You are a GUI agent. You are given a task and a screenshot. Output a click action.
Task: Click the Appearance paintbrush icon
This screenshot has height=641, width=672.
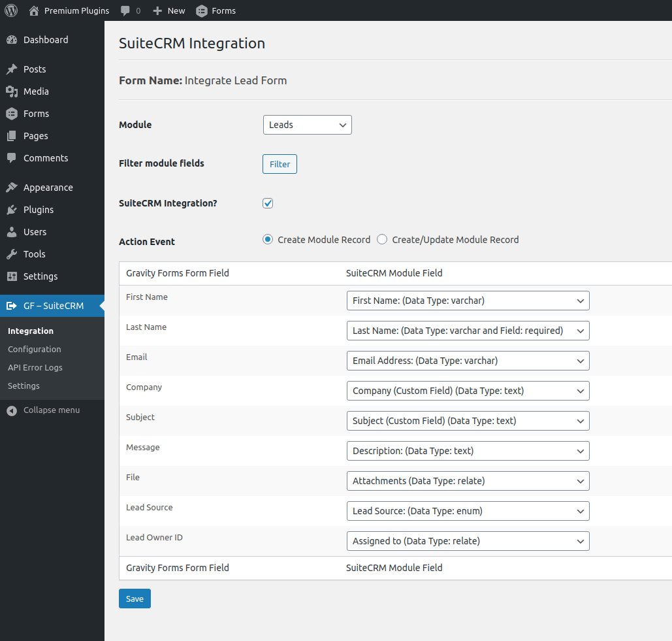tap(12, 188)
